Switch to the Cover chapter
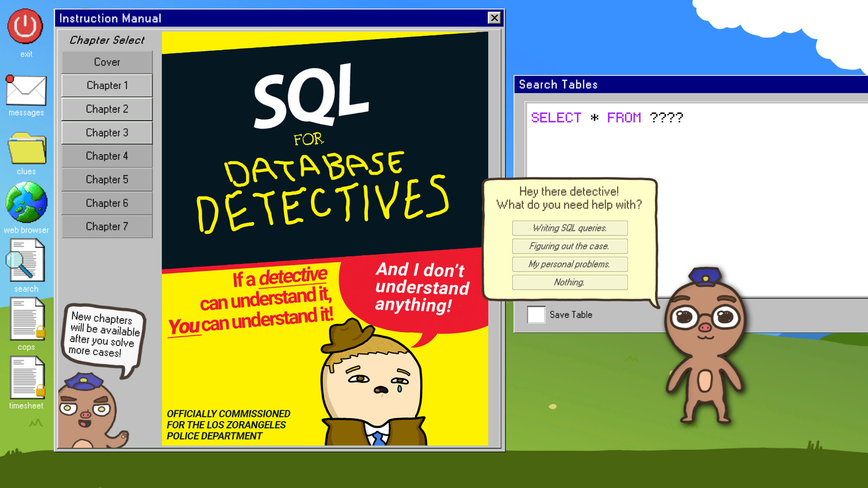This screenshot has height=488, width=868. pyautogui.click(x=107, y=62)
